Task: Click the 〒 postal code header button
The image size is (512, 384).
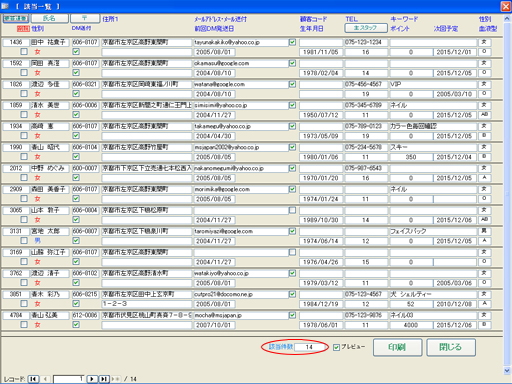Action: coord(85,18)
